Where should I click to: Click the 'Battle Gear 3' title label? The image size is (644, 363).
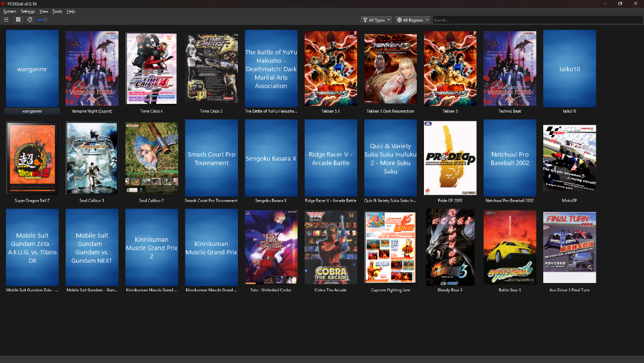click(x=510, y=290)
